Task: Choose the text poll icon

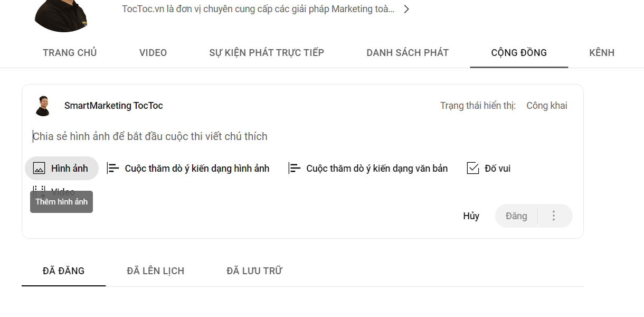Action: [x=295, y=169]
